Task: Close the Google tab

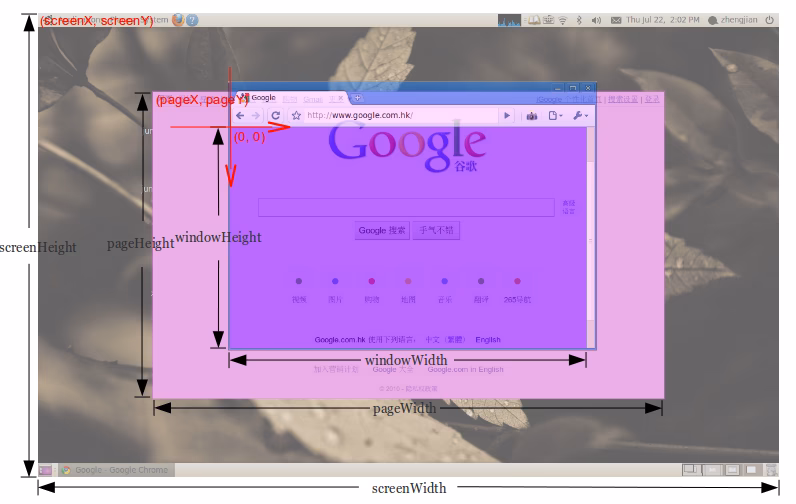Action: pos(341,98)
